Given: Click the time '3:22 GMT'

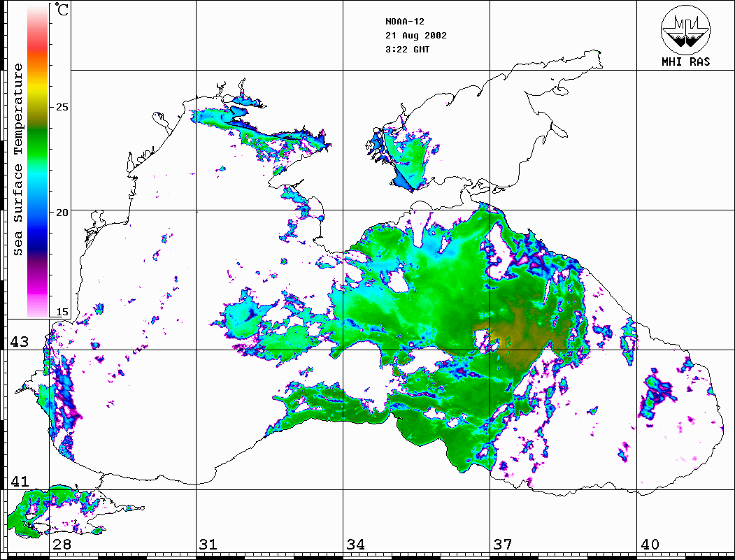Looking at the screenshot, I should 407,49.
